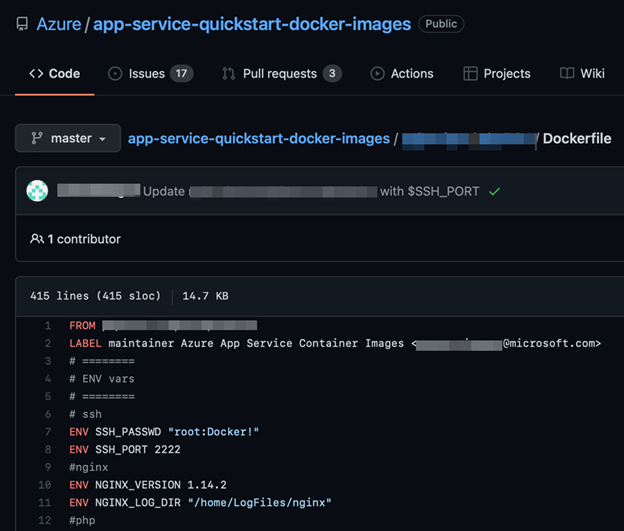This screenshot has width=624, height=531.
Task: Click the Pull requests branch icon
Action: pos(229,73)
